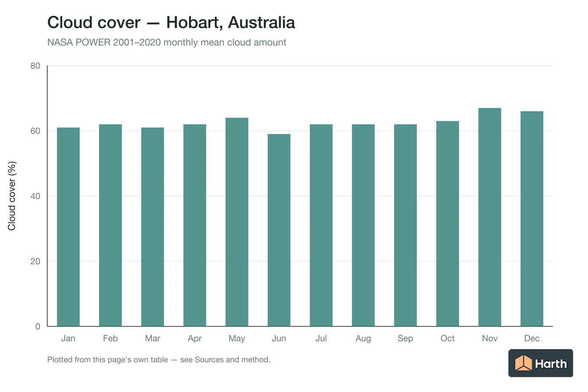Click the "Nov" x-axis label
This screenshot has height=392, width=588.
click(490, 338)
